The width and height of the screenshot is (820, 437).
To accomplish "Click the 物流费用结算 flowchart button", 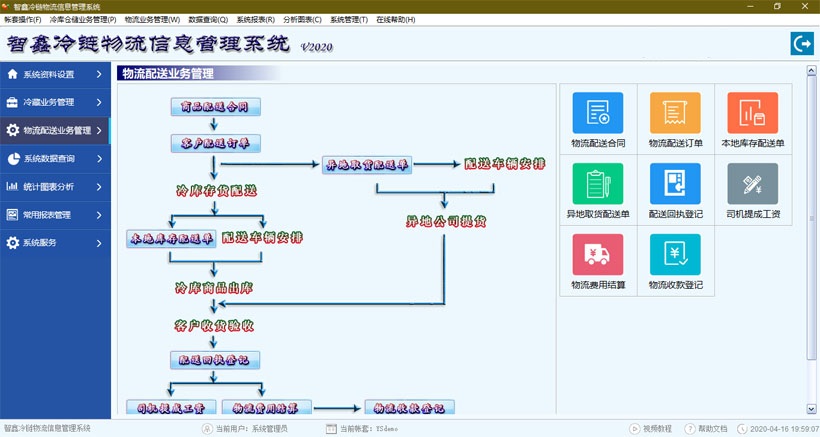I will click(267, 408).
